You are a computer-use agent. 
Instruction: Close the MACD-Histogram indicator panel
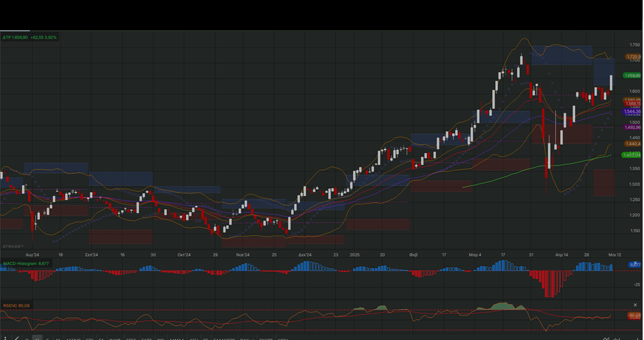[636, 263]
